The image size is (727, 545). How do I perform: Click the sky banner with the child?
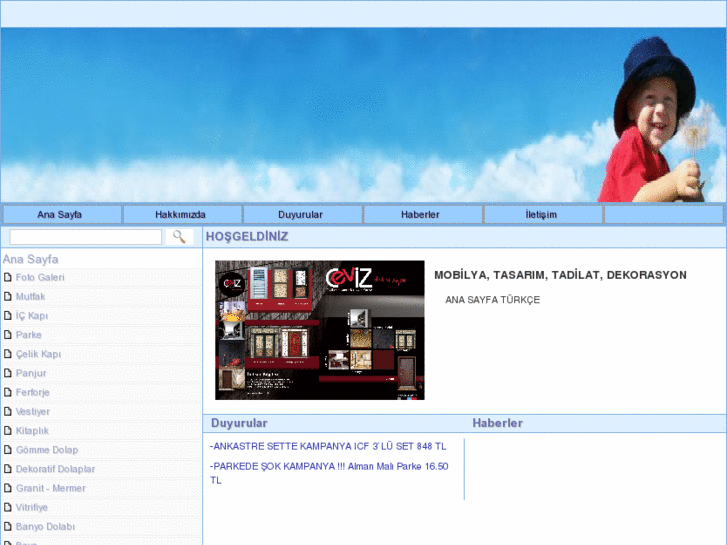pyautogui.click(x=364, y=115)
